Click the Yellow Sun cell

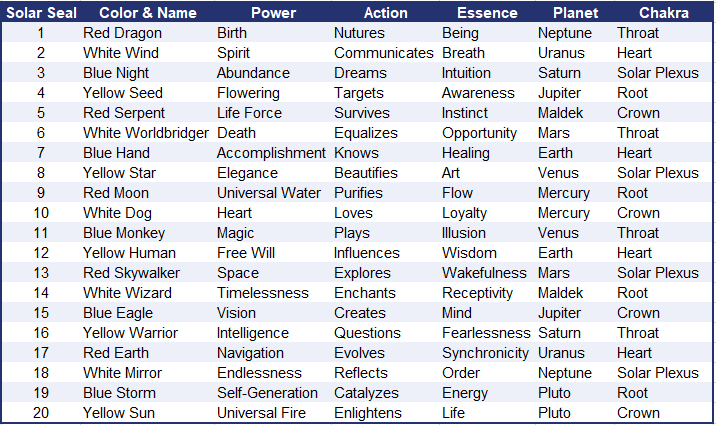[119, 413]
